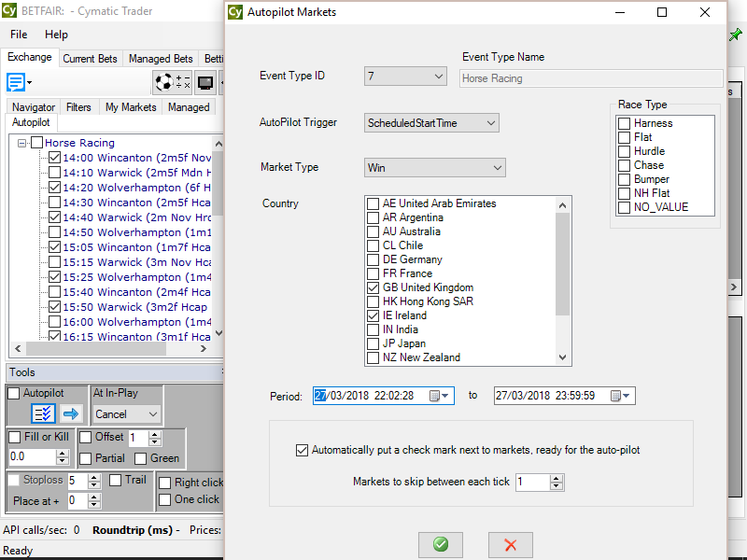The height and width of the screenshot is (560, 747).
Task: Click the football calculator toolbar icon
Action: pyautogui.click(x=173, y=82)
